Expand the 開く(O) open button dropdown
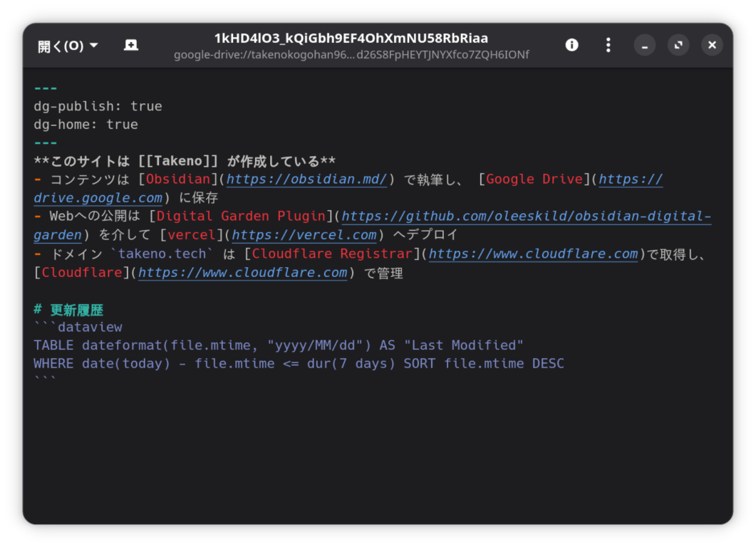Image resolution: width=756 pixels, height=547 pixels. pos(93,45)
